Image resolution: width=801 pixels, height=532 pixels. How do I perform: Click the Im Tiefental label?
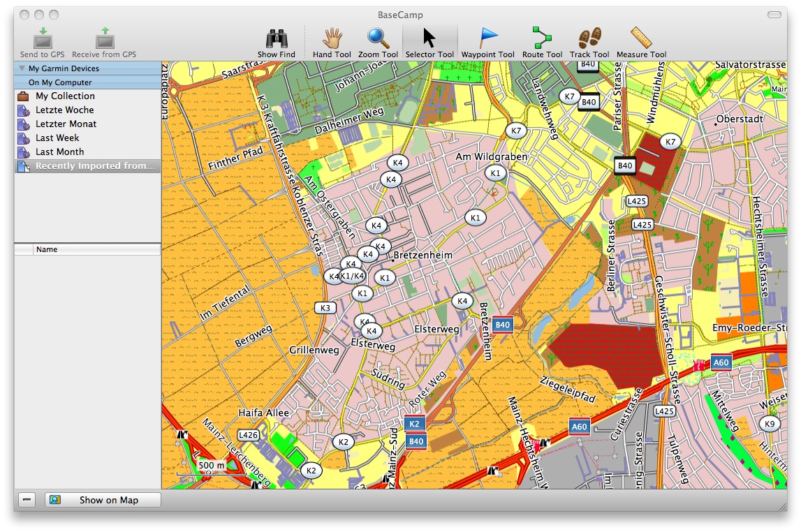pos(226,302)
